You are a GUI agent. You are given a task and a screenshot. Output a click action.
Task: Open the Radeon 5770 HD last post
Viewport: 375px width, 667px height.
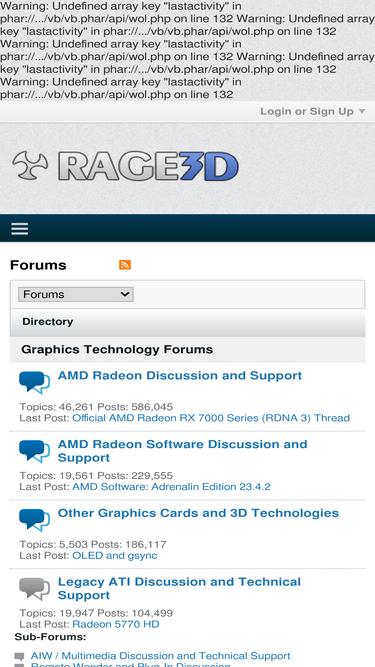pyautogui.click(x=116, y=624)
